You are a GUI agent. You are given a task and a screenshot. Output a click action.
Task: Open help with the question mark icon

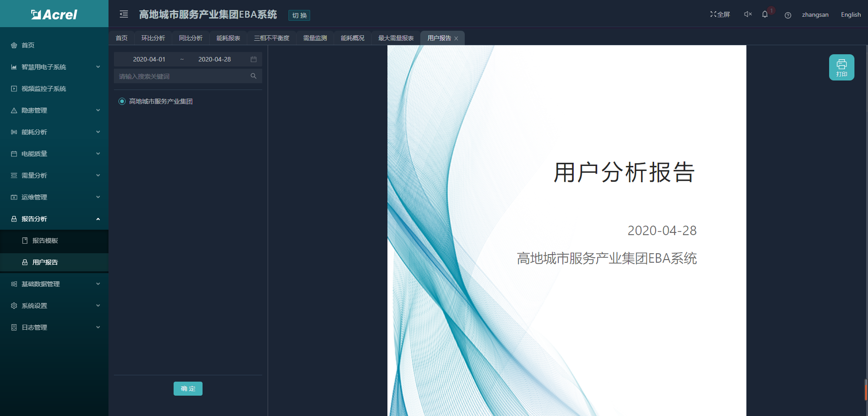click(x=788, y=15)
